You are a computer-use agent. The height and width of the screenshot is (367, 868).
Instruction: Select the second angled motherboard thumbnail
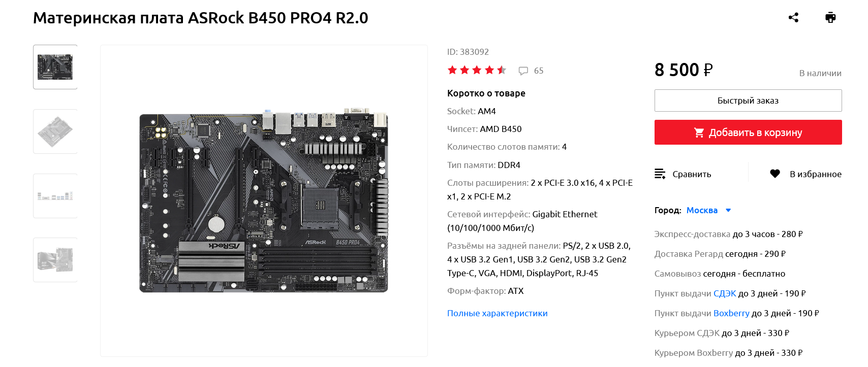pyautogui.click(x=55, y=131)
